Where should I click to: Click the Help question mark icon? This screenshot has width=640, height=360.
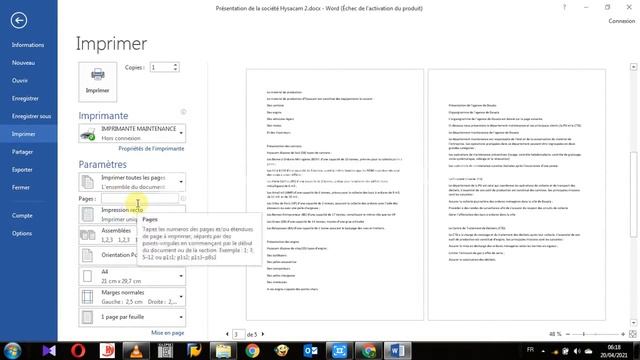click(564, 7)
